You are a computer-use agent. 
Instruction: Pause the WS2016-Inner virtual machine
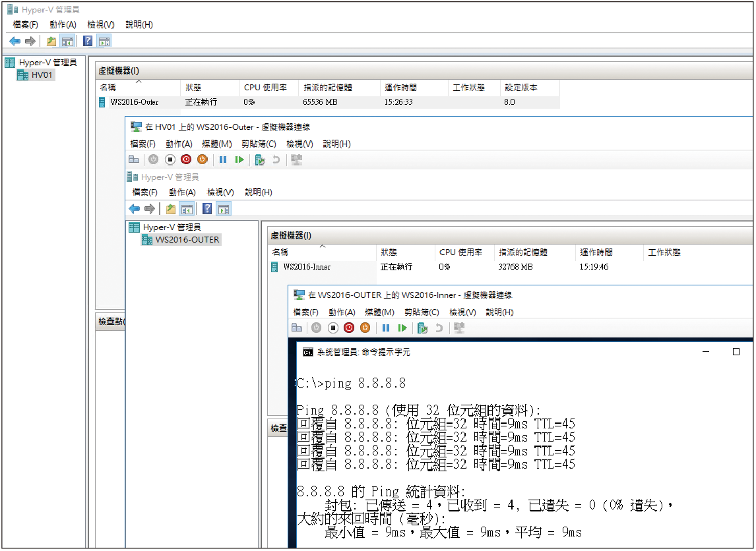(386, 328)
